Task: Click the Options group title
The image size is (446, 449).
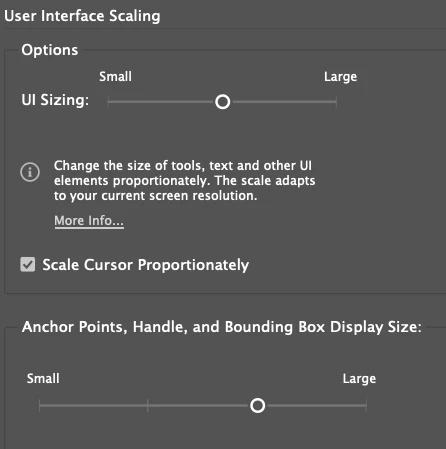Action: [x=50, y=50]
